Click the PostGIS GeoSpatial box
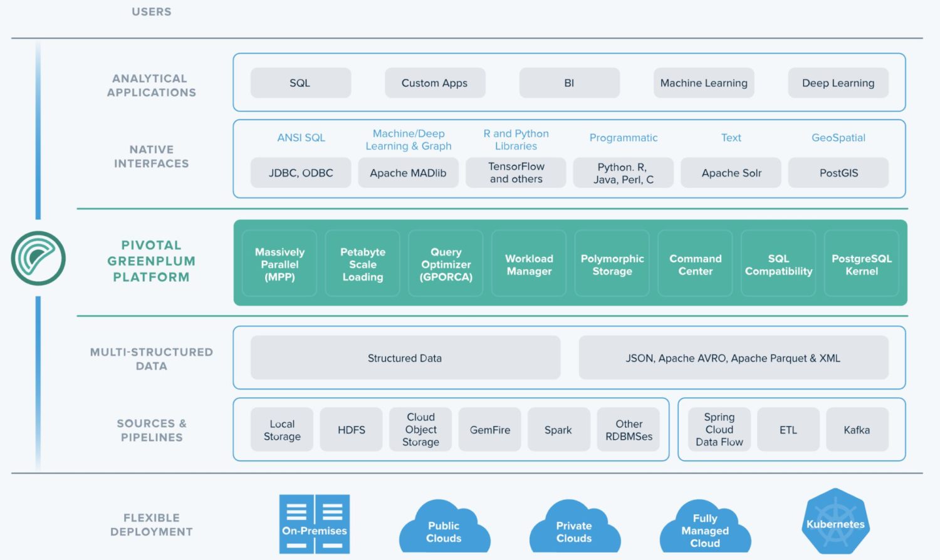 click(x=838, y=172)
